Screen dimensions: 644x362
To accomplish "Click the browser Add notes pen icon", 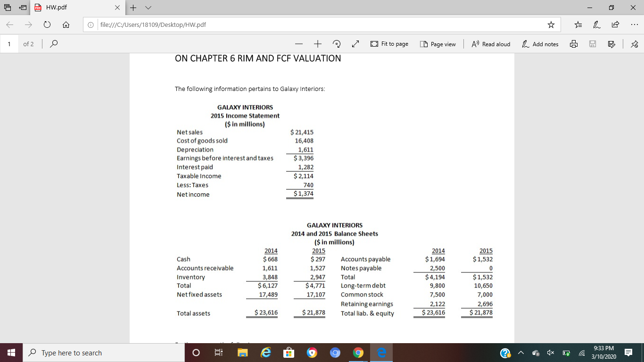I will click(x=596, y=25).
